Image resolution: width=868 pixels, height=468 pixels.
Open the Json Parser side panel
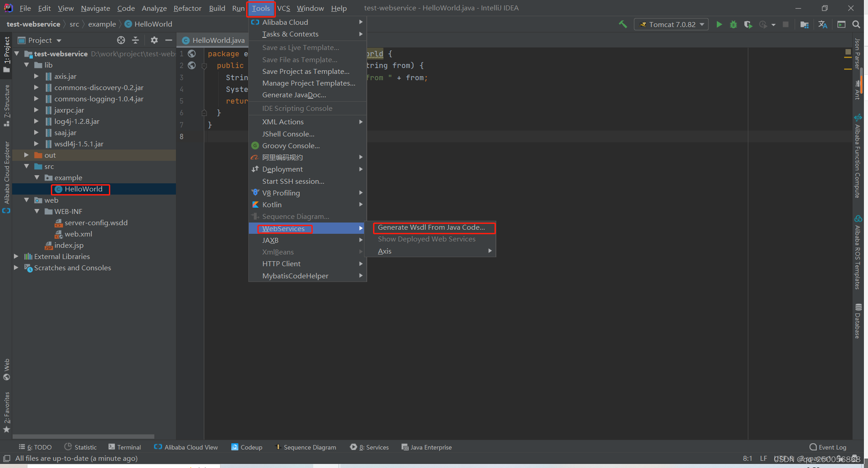point(858,53)
